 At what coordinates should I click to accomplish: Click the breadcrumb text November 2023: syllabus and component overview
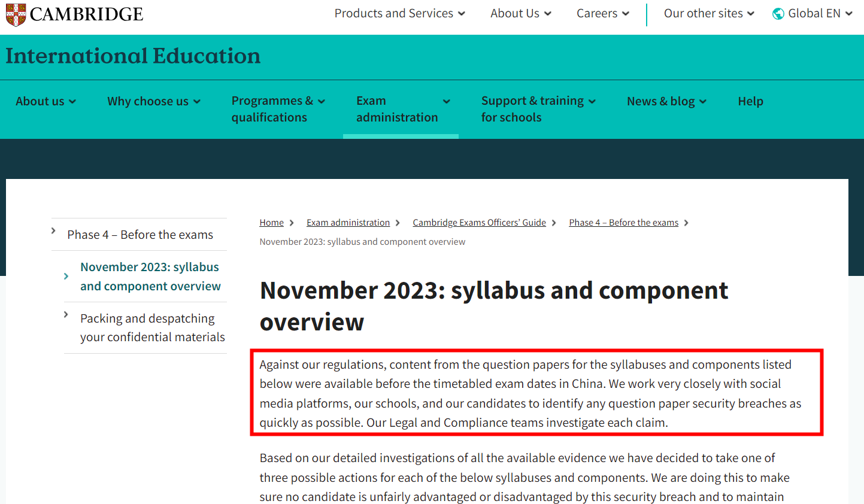click(362, 242)
